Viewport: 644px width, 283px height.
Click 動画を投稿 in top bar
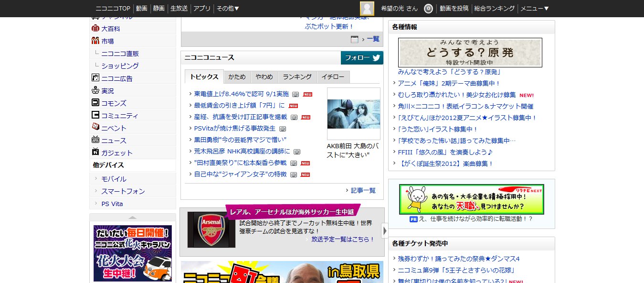454,9
